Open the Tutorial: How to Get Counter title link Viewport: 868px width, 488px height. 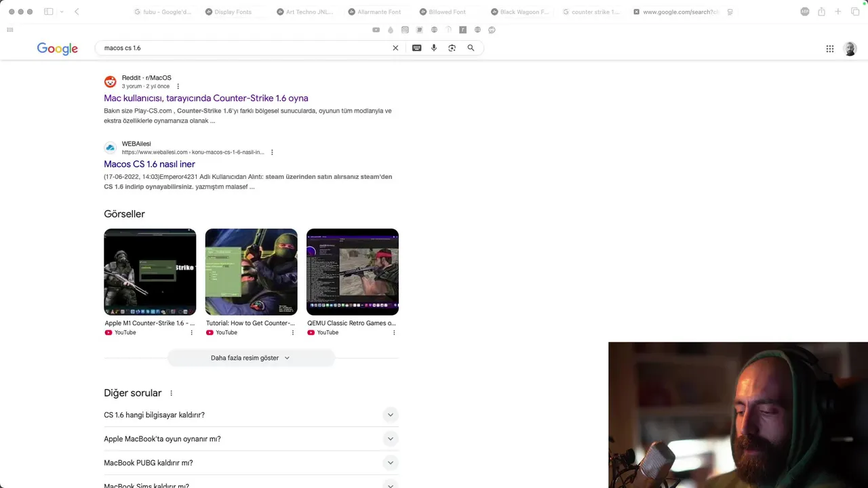click(x=251, y=323)
